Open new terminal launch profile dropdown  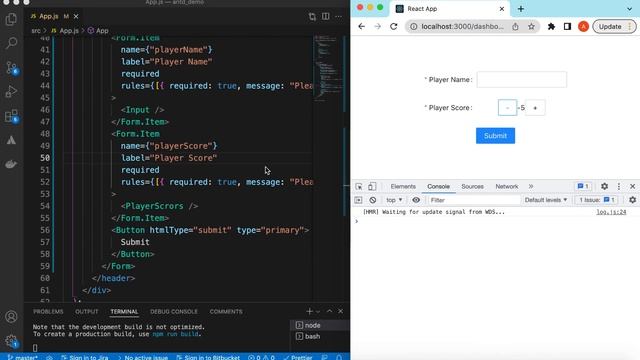pos(318,312)
